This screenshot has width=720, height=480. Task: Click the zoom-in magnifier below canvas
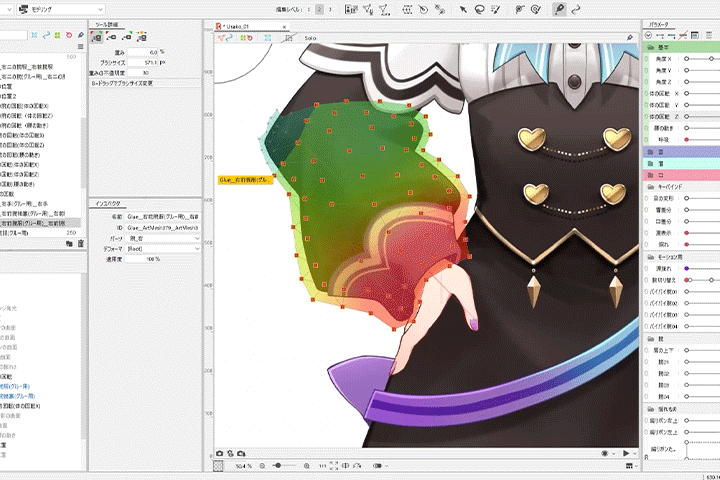pos(306,466)
